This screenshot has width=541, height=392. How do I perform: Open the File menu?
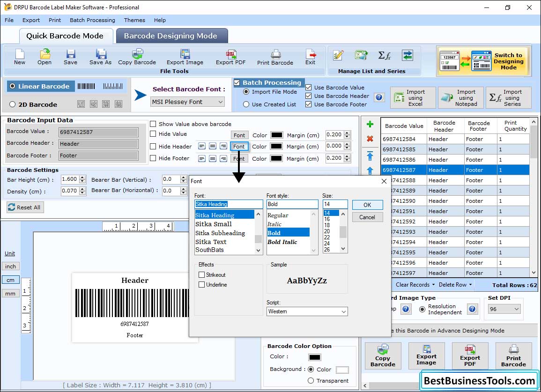pyautogui.click(x=9, y=20)
